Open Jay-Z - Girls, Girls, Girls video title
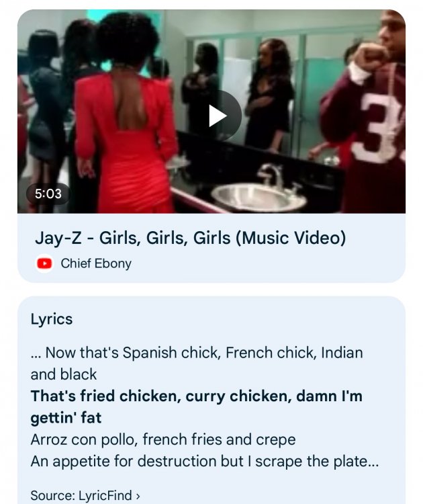This screenshot has width=423, height=504. [x=190, y=238]
